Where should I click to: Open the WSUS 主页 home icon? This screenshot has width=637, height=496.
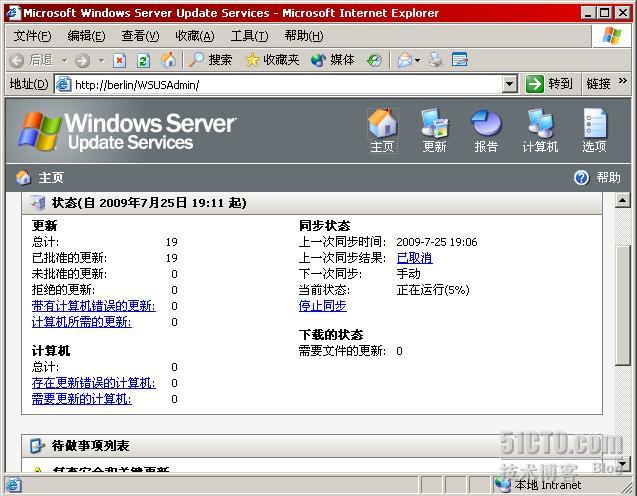pyautogui.click(x=382, y=130)
